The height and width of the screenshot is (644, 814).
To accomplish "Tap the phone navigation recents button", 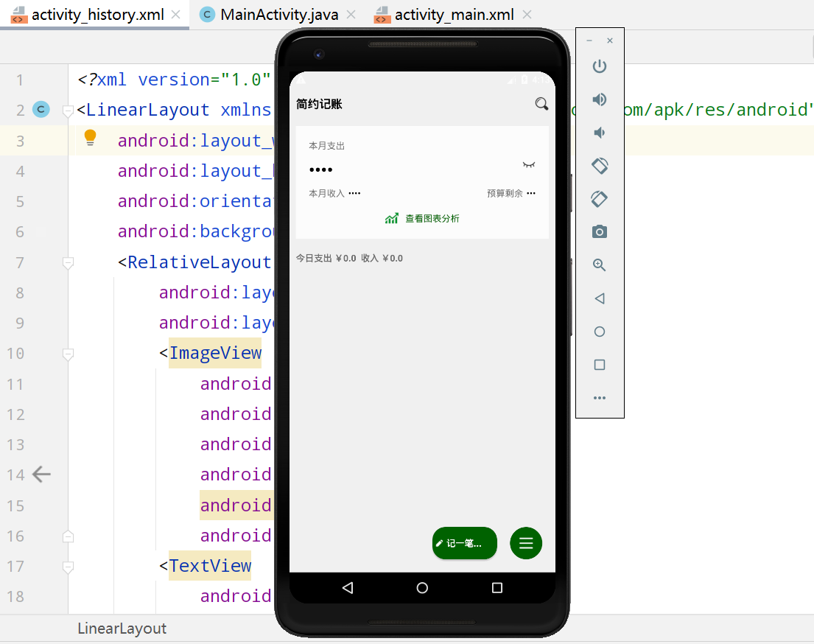I will point(497,587).
